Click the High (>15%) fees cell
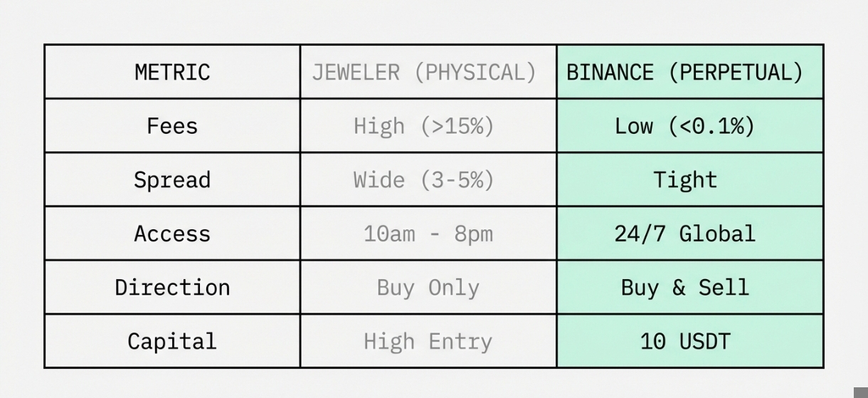The height and width of the screenshot is (398, 868). point(424,126)
